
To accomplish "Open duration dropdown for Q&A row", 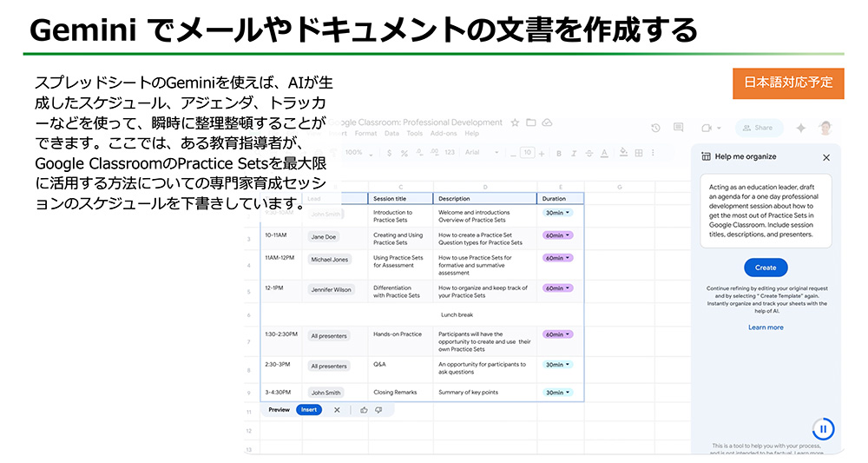I will [x=557, y=365].
